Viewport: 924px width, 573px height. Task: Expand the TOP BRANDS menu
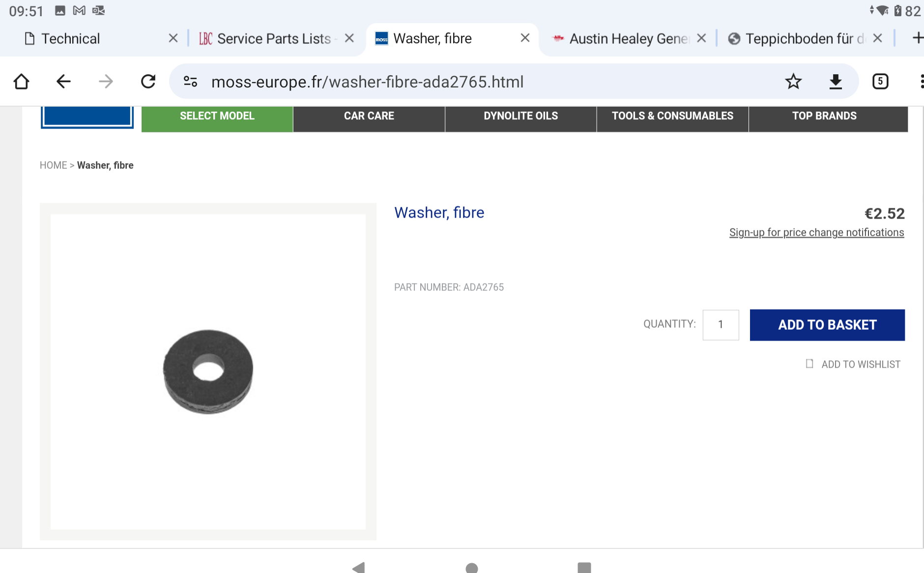pyautogui.click(x=824, y=118)
